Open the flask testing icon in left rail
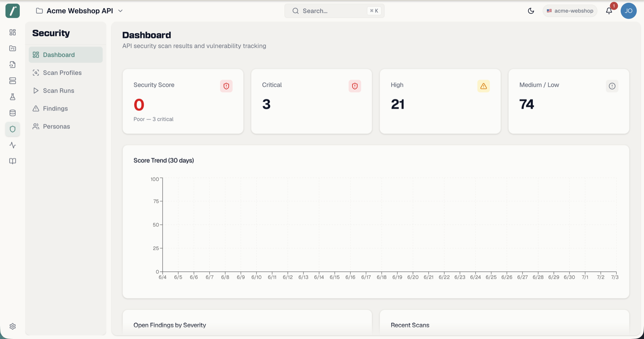This screenshot has height=339, width=644. [x=12, y=97]
